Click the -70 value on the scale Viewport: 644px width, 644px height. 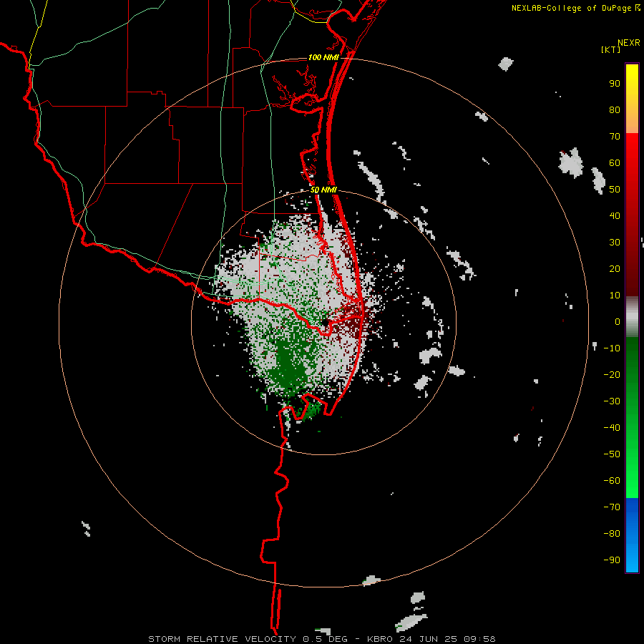point(612,507)
